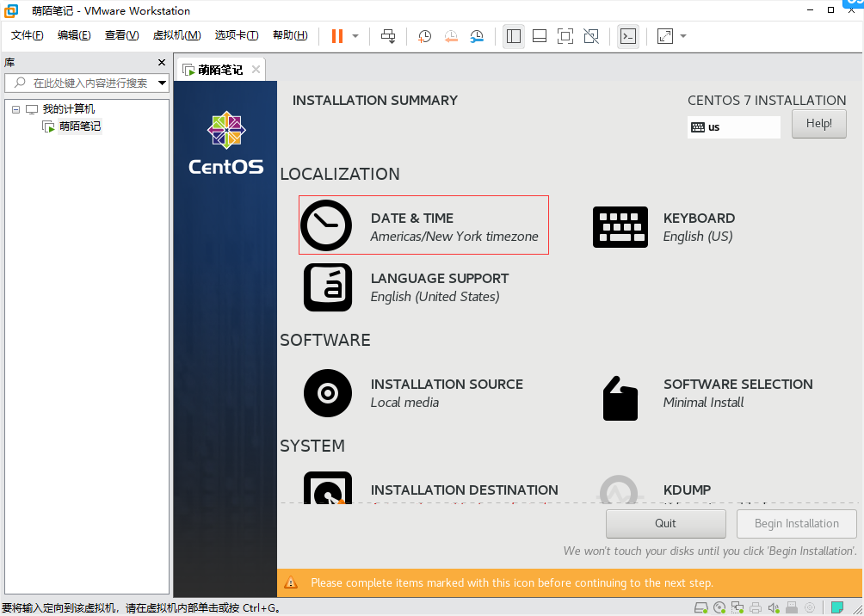Click the KDUMP icon
Screen dimensions: 864x616
(x=620, y=490)
